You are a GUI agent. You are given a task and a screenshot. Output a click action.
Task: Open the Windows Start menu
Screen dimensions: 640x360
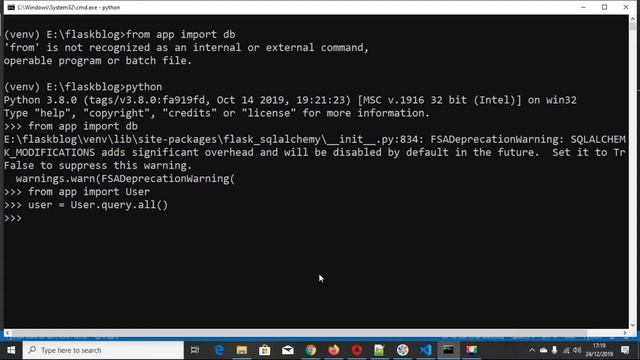click(x=11, y=350)
